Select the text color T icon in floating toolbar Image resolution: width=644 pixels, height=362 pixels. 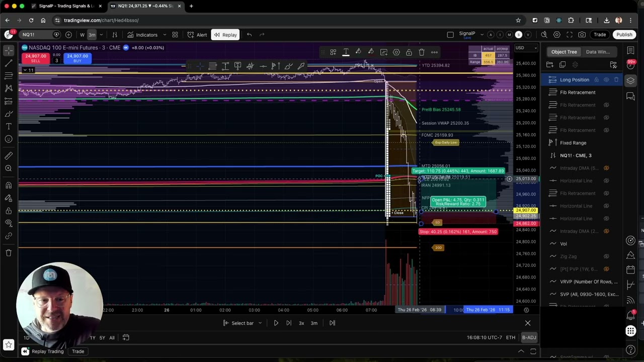tap(346, 52)
